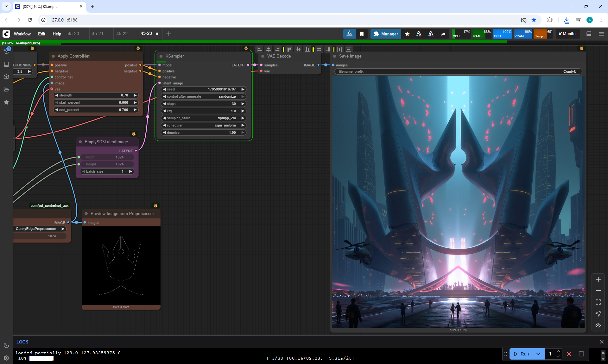
Task: Open the workflows folder sidebar icon
Action: (x=6, y=89)
